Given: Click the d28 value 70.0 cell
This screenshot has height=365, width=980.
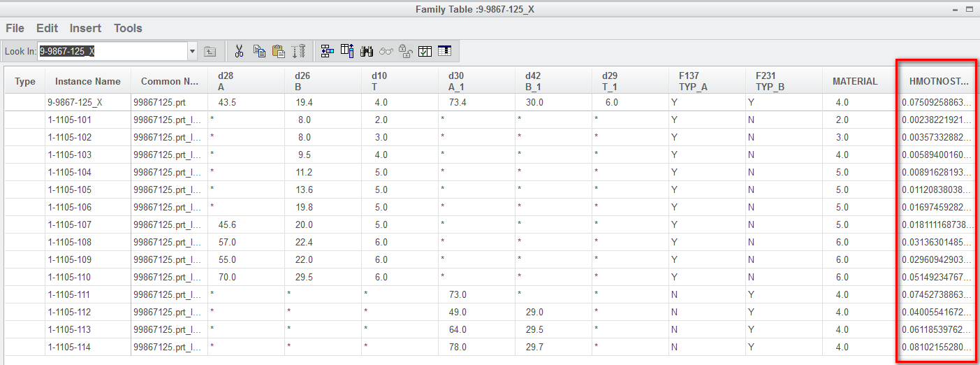Looking at the screenshot, I should [246, 277].
